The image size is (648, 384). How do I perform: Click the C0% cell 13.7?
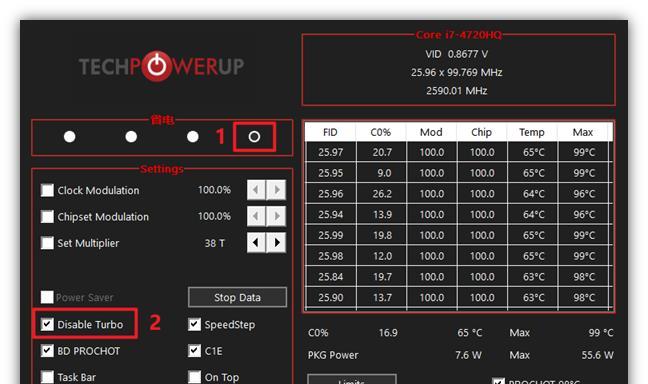[381, 297]
